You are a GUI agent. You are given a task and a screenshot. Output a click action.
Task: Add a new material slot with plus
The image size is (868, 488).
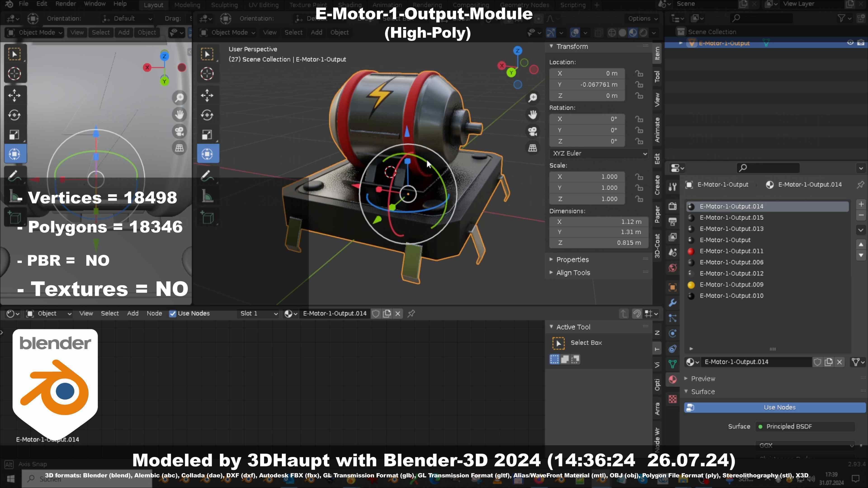861,204
